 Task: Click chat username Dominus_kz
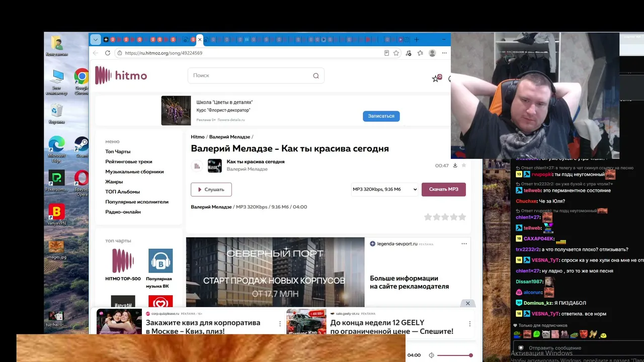point(538,303)
